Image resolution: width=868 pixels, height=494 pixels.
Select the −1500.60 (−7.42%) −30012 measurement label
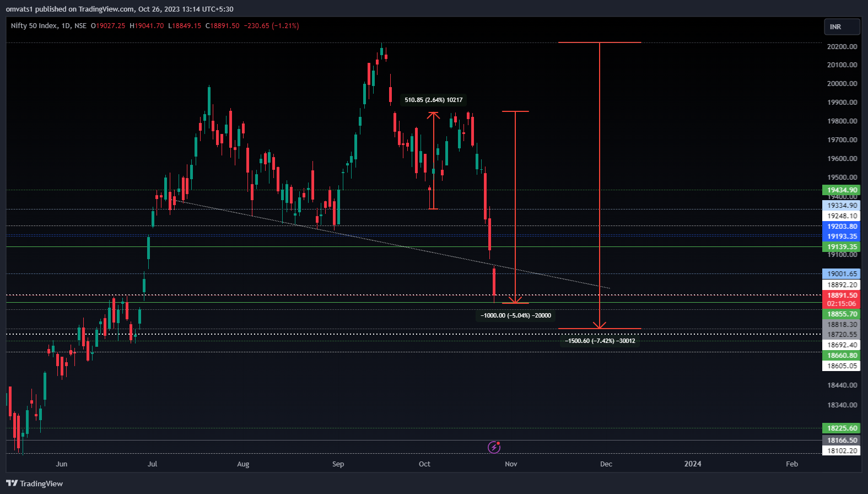point(600,341)
